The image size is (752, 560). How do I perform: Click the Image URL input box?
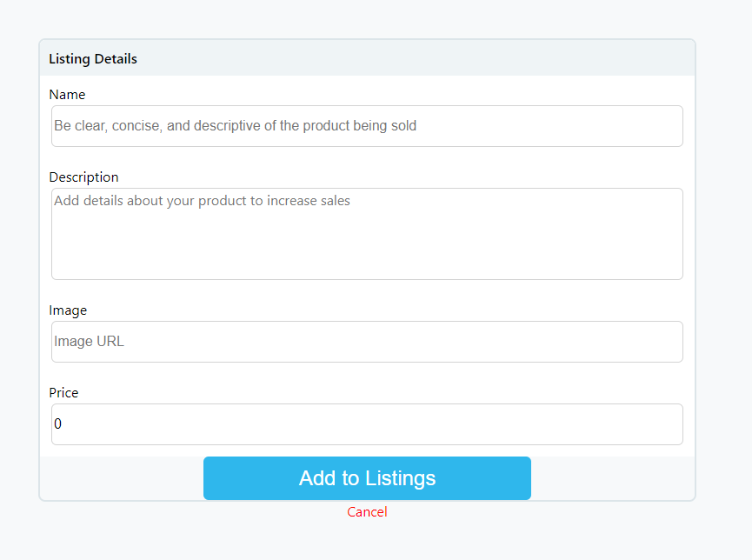(x=366, y=341)
